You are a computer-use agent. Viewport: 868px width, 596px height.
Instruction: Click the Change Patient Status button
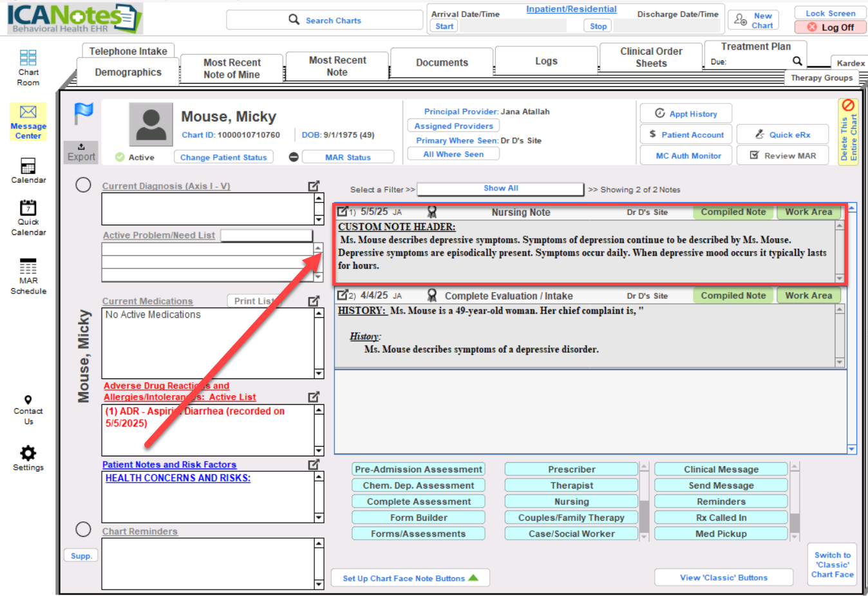click(223, 157)
